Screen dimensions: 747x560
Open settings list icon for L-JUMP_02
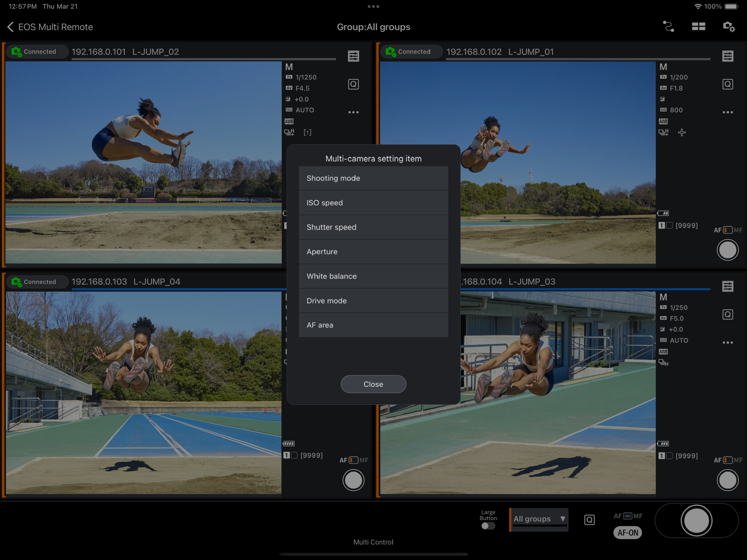pyautogui.click(x=353, y=56)
